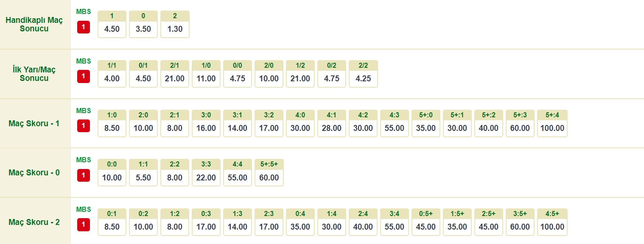
Task: Click the red MBS badge in Maç Skoru - 1 row
Action: point(84,126)
